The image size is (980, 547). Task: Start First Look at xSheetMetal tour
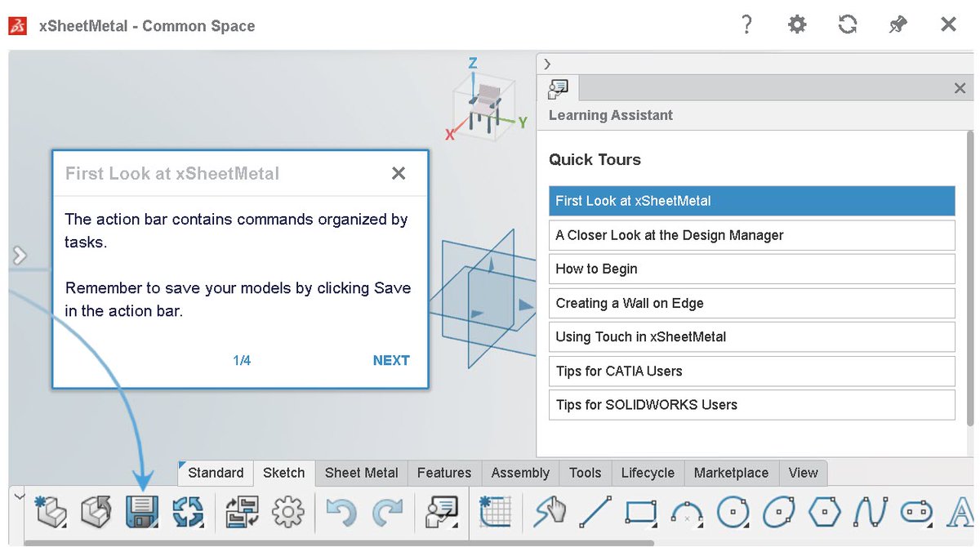[752, 201]
